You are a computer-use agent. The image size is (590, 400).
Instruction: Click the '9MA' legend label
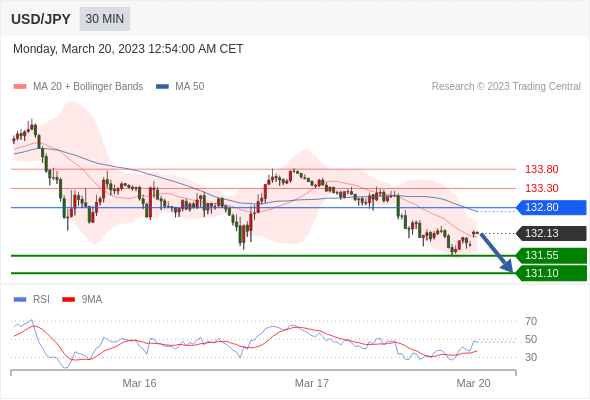click(x=92, y=300)
